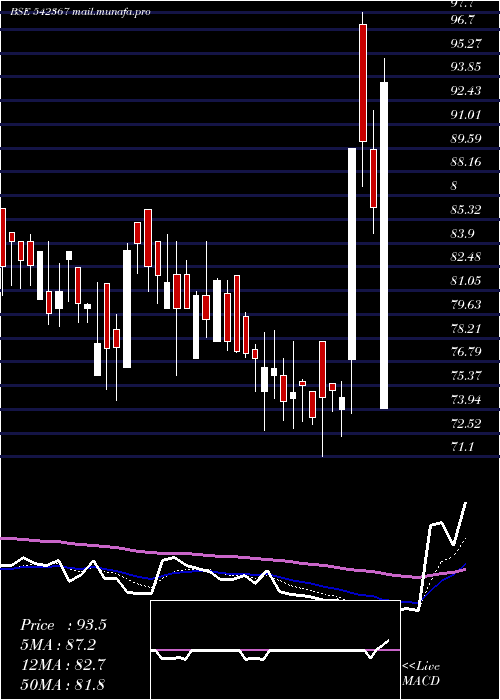Click the 93.85 price axis label
The image size is (500, 700).
466,67
